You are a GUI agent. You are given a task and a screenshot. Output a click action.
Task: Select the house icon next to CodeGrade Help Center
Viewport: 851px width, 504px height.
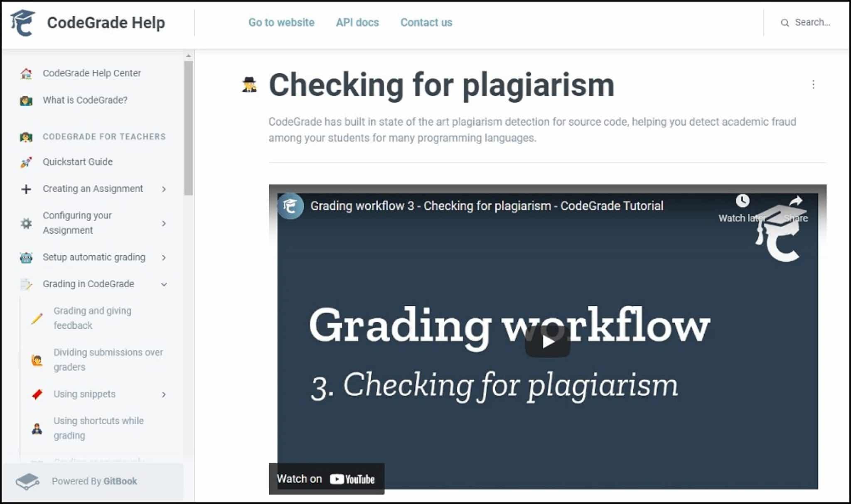coord(27,73)
